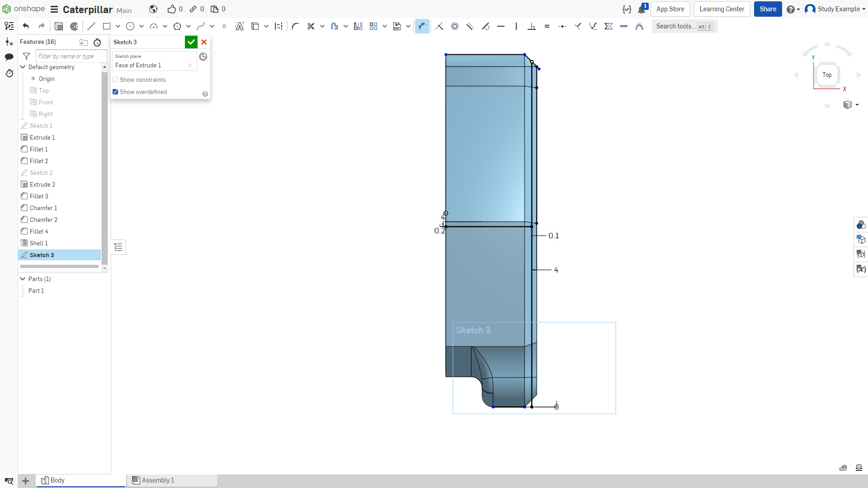Click the Search tools field
This screenshot has width=868, height=488.
[x=684, y=26]
